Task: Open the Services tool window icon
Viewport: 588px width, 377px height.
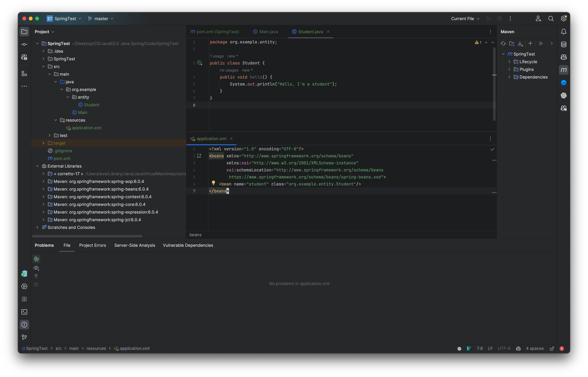Action: coord(24,286)
